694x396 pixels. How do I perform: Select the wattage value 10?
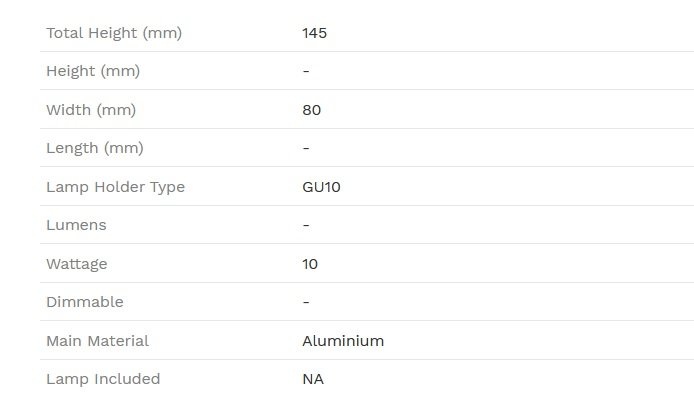tap(310, 264)
